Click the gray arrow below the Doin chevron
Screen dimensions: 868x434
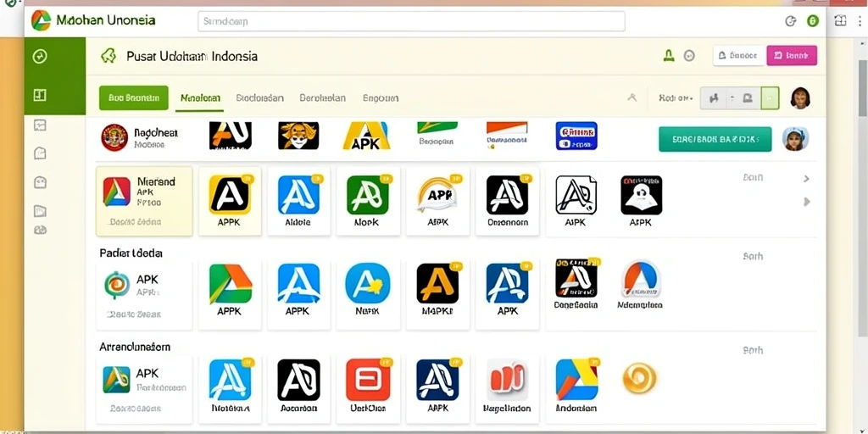pos(807,202)
